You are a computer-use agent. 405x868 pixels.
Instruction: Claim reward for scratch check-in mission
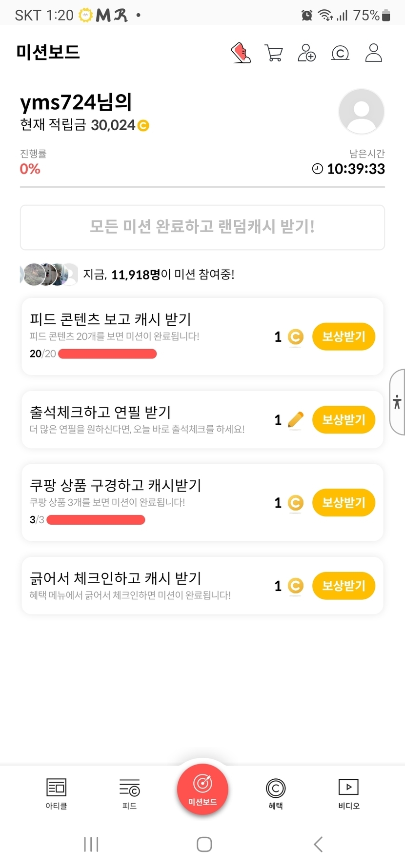(x=344, y=585)
